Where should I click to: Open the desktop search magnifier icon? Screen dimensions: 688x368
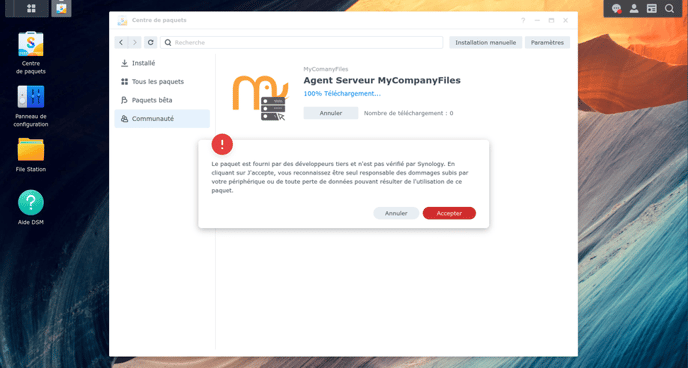click(x=669, y=8)
